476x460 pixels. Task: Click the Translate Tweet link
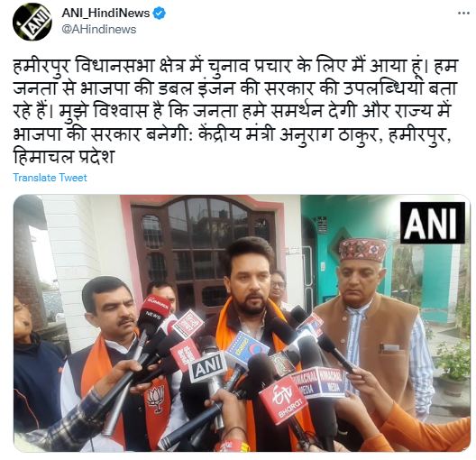[x=50, y=178]
